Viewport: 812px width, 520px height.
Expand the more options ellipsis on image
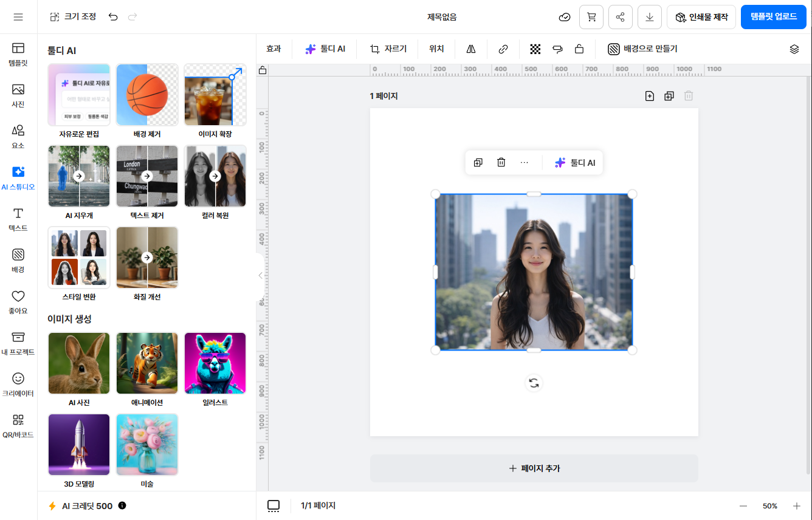click(x=524, y=162)
